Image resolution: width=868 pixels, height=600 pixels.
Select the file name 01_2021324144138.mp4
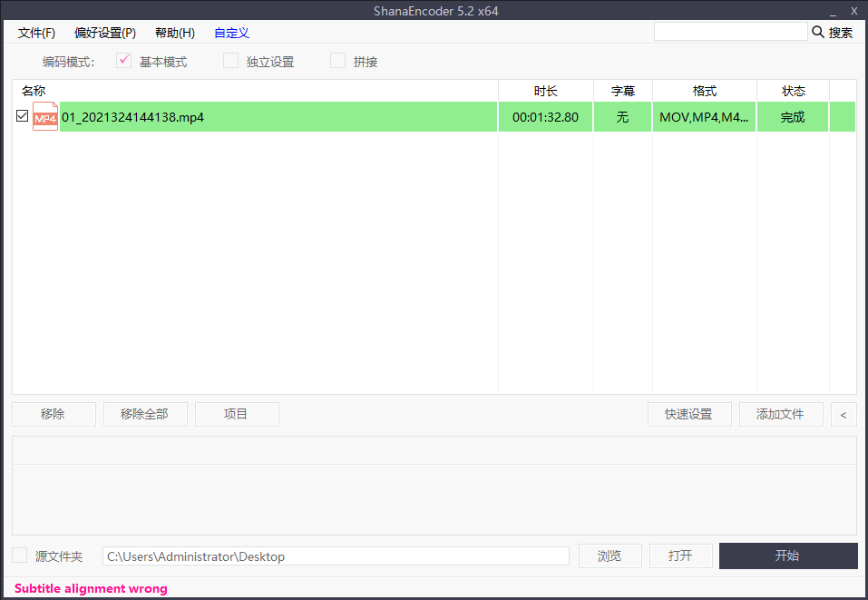132,117
